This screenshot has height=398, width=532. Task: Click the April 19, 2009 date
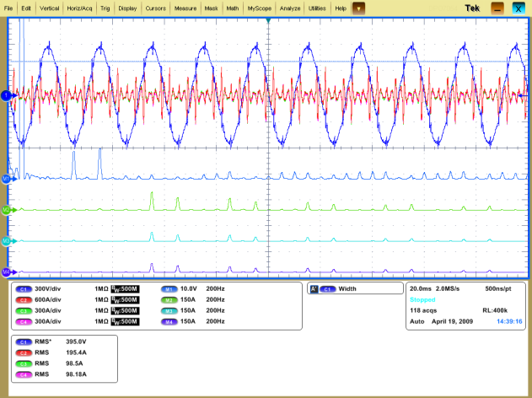click(x=452, y=321)
